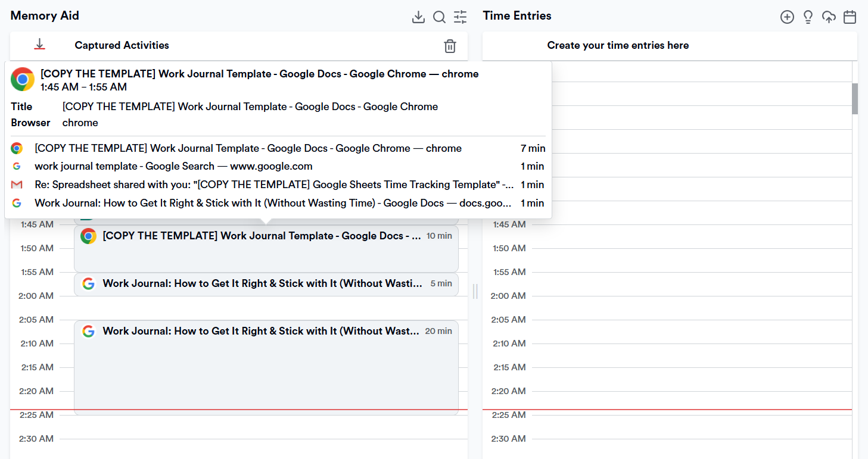Screen dimensions: 868x459
Task: Create a new time entry with the plus icon
Action: point(787,17)
